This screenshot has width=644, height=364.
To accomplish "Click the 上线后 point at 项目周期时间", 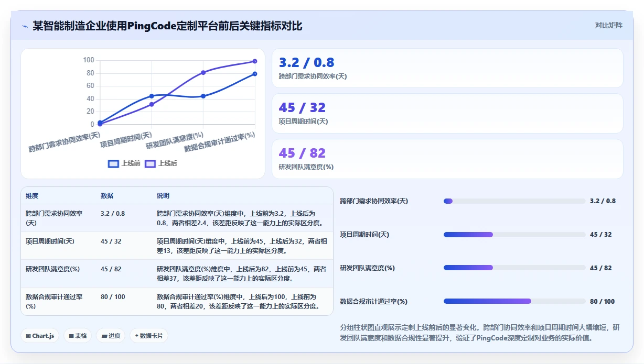I will click(152, 104).
